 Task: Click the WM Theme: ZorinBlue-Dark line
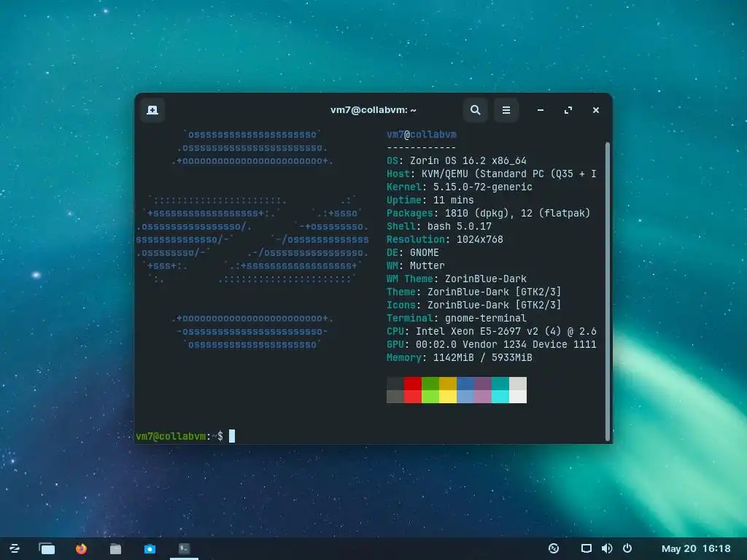point(457,279)
